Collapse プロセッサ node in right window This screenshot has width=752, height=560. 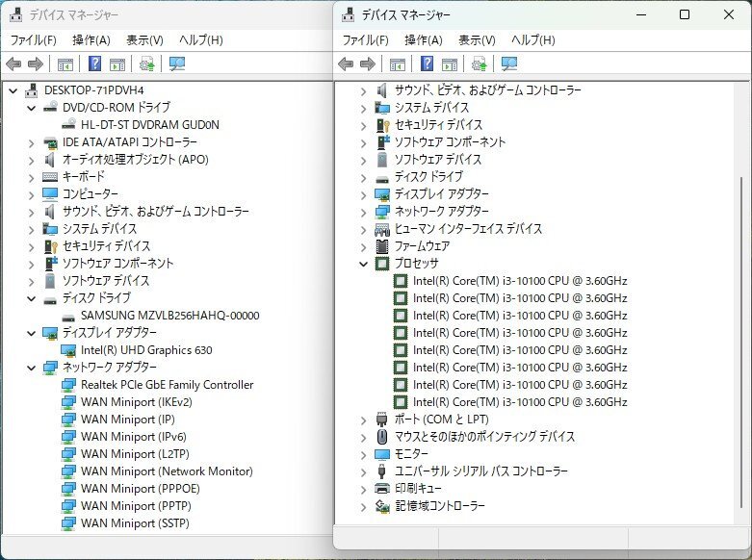click(364, 264)
